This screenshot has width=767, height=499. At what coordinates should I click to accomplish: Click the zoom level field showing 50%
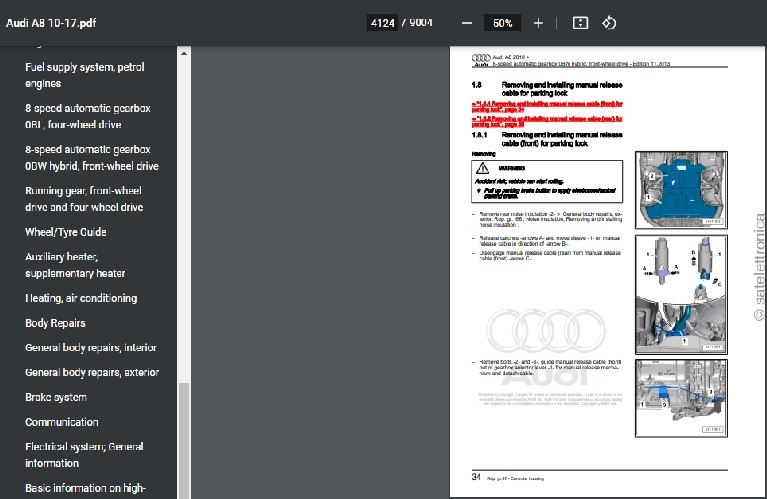click(502, 23)
